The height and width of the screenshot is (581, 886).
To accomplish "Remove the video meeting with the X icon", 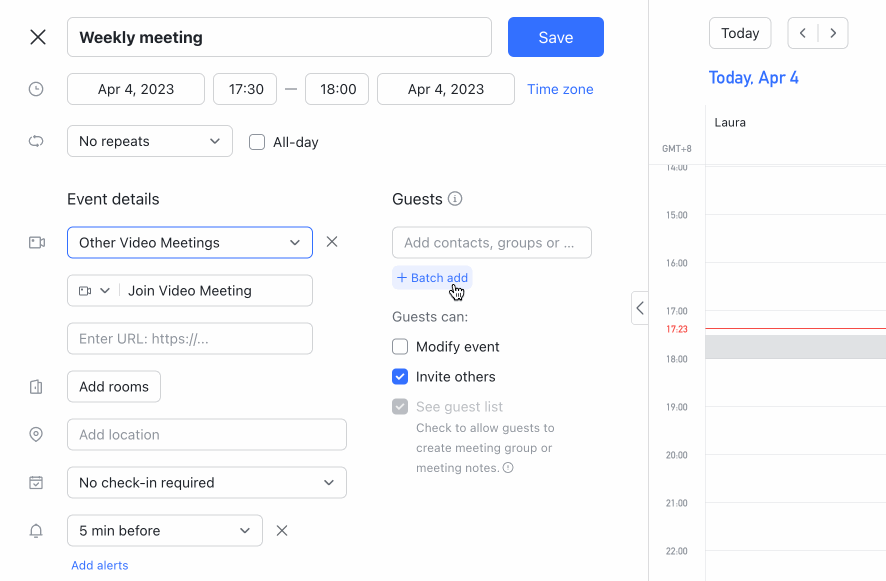I will coord(331,241).
